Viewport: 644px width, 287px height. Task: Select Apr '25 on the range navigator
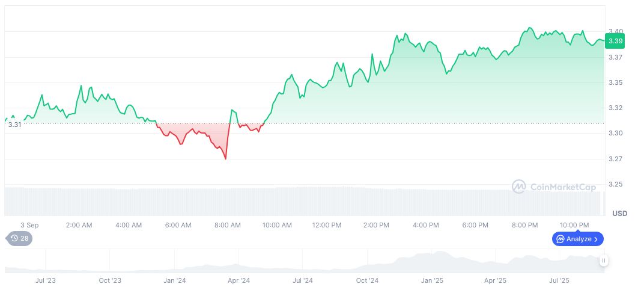tap(496, 280)
